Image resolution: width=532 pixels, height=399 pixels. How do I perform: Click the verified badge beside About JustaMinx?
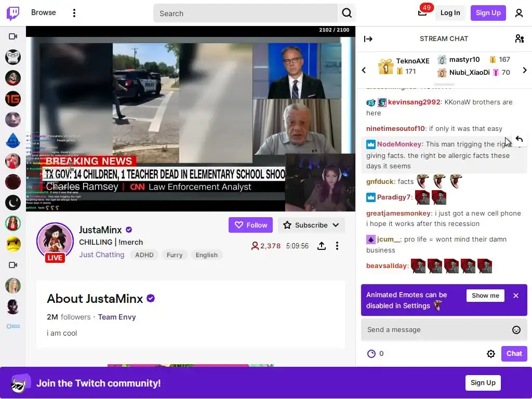click(151, 298)
